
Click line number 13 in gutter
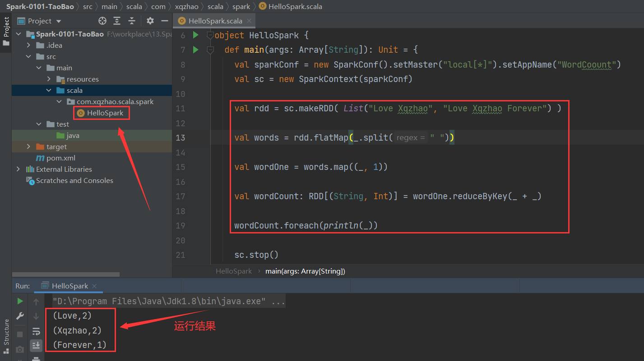pyautogui.click(x=180, y=137)
